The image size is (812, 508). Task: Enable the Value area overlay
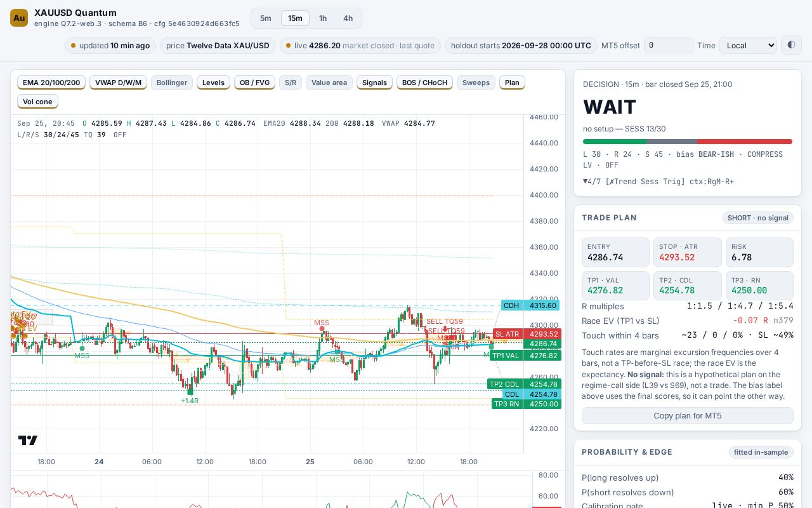(x=329, y=83)
